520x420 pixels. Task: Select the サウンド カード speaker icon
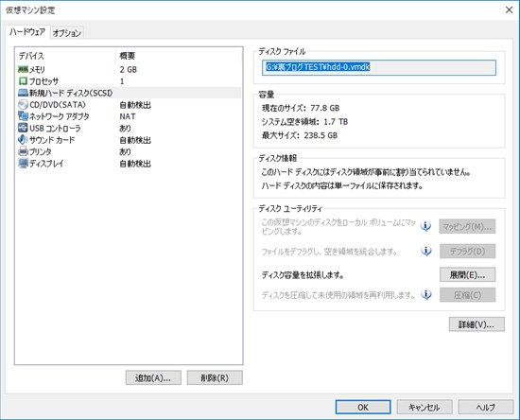(x=23, y=140)
